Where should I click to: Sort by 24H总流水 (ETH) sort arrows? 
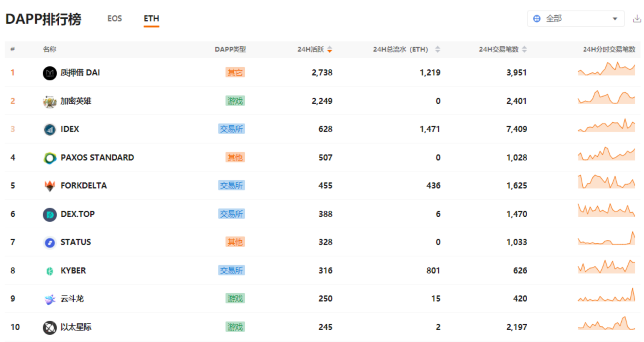pos(438,50)
